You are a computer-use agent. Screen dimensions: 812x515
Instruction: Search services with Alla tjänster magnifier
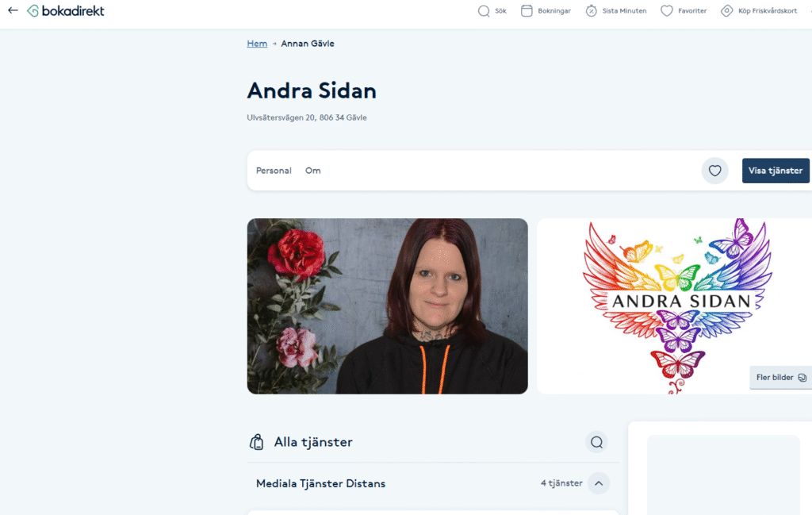tap(596, 442)
